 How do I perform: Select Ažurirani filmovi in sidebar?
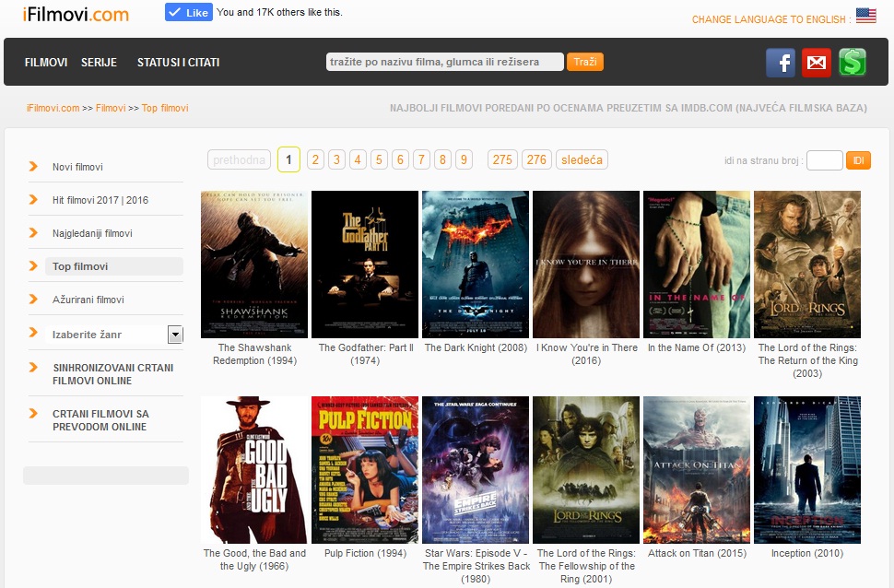coord(88,300)
